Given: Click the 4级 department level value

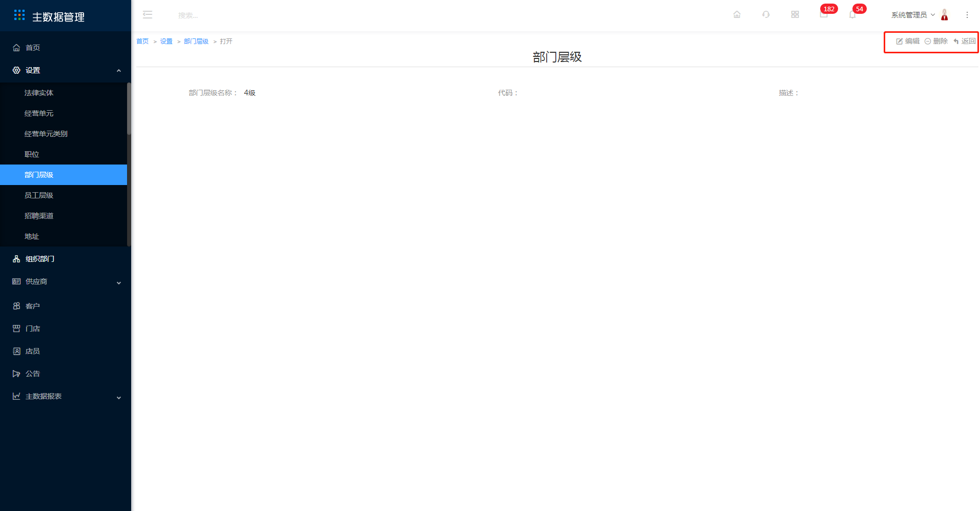Looking at the screenshot, I should point(250,93).
